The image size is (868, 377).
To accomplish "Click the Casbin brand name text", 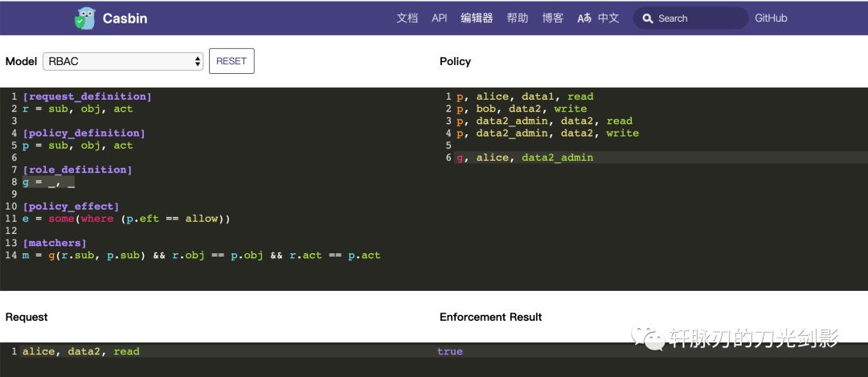I will point(125,18).
